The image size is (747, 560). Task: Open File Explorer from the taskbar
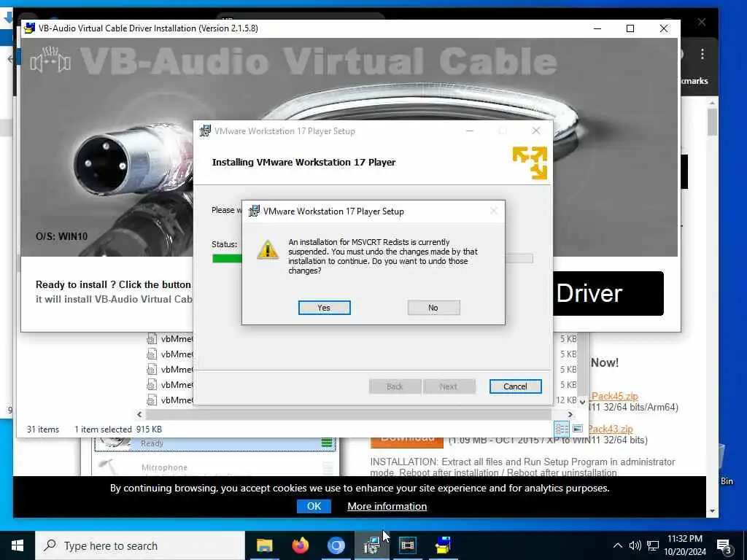coord(264,545)
